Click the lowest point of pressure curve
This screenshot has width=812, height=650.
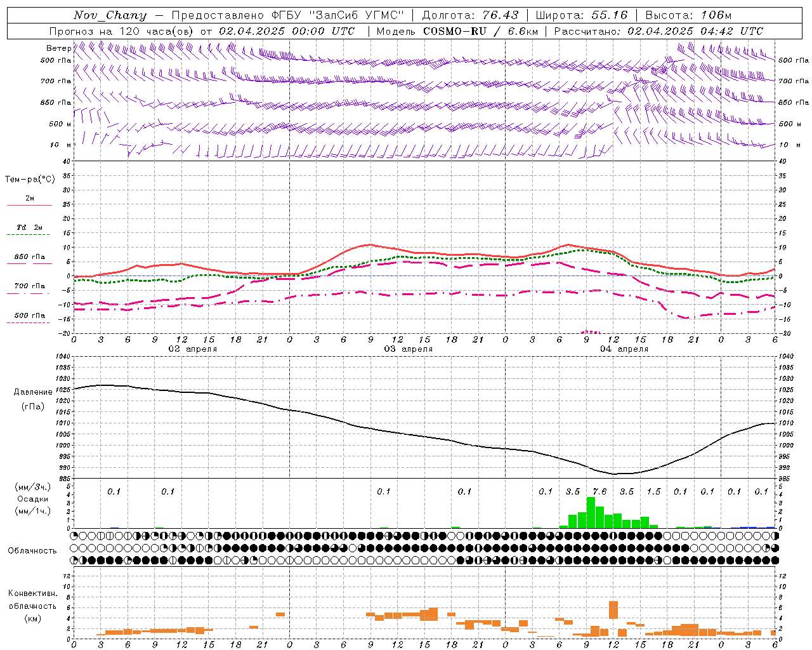tap(614, 474)
